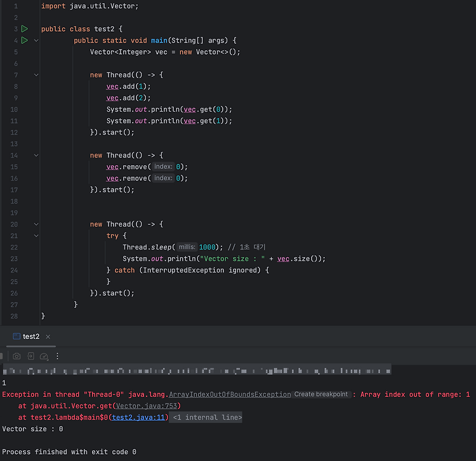The height and width of the screenshot is (461, 476).
Task: Click the stop button at run toolbar edge
Action: point(1,356)
